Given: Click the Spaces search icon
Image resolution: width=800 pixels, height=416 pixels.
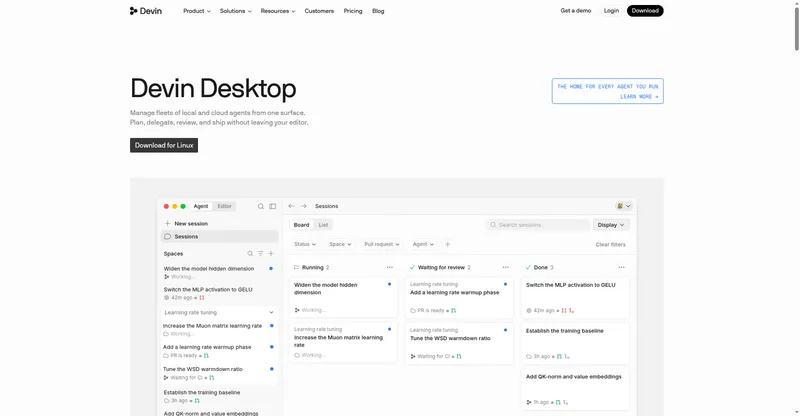Looking at the screenshot, I should [250, 254].
